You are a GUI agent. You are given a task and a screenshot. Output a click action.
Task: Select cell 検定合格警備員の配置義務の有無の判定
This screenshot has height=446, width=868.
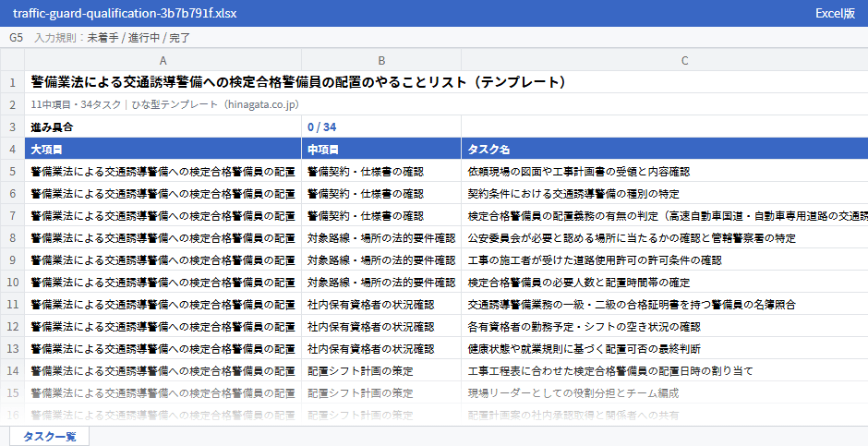[664, 216]
